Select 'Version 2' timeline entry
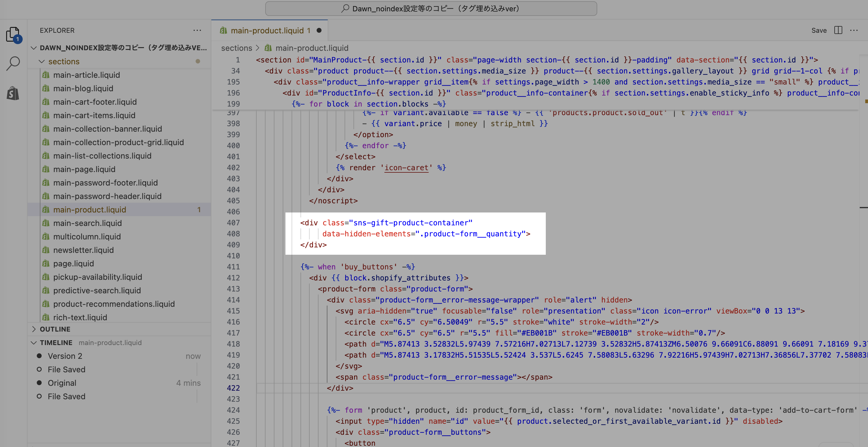 pos(119,356)
